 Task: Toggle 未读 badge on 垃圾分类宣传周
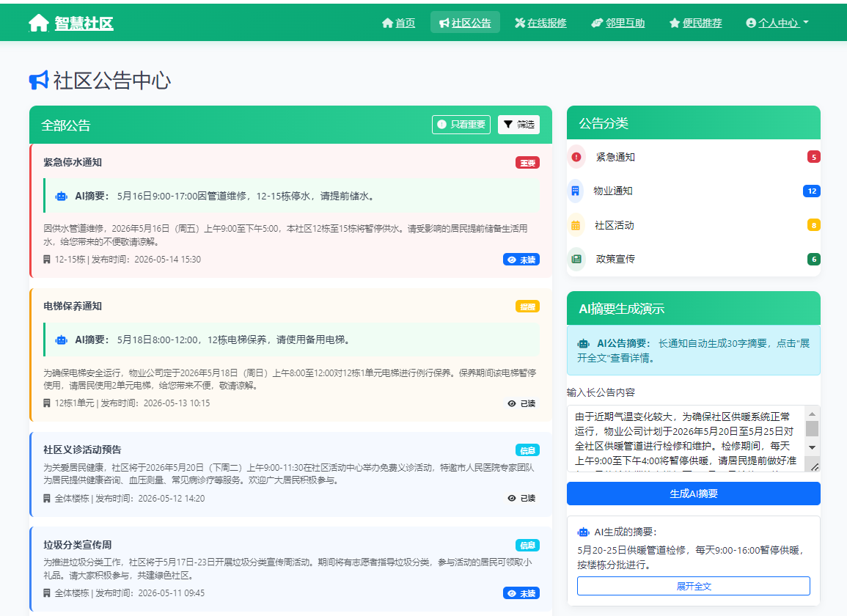point(521,593)
